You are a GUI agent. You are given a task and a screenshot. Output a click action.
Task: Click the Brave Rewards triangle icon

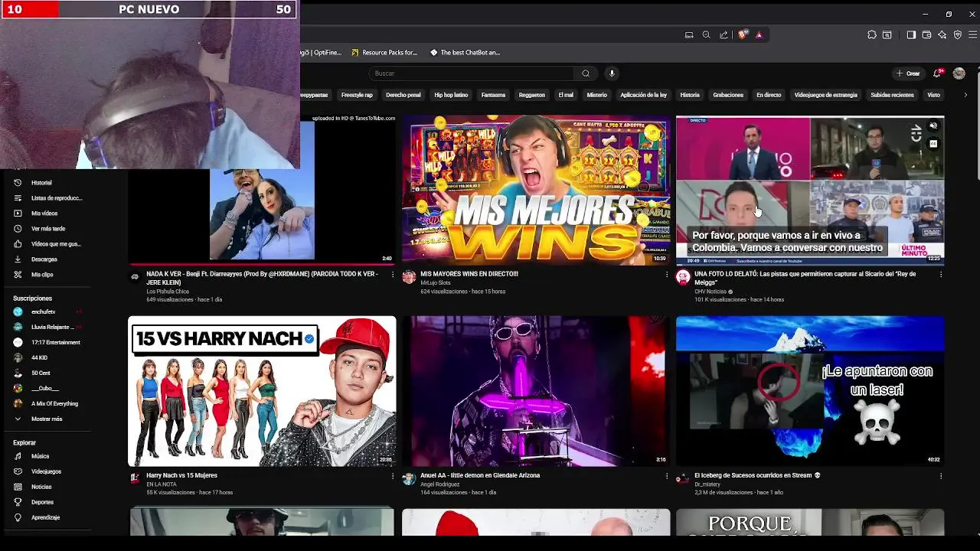coord(759,34)
